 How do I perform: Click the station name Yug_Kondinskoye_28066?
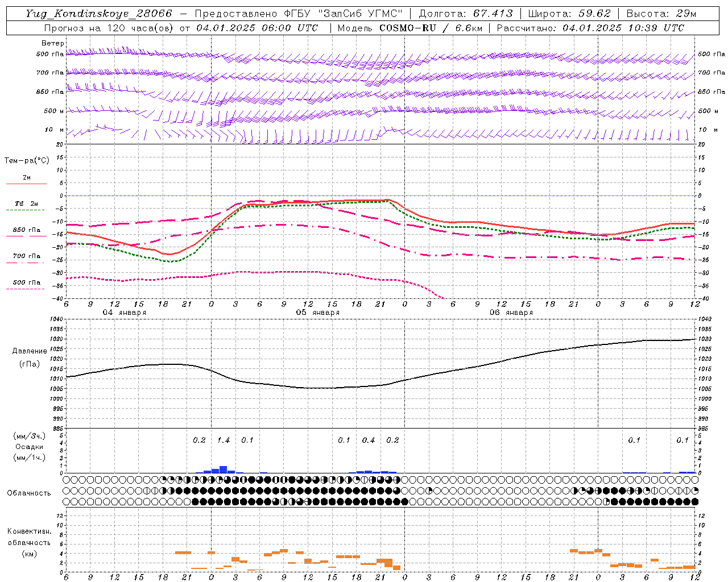99,14
